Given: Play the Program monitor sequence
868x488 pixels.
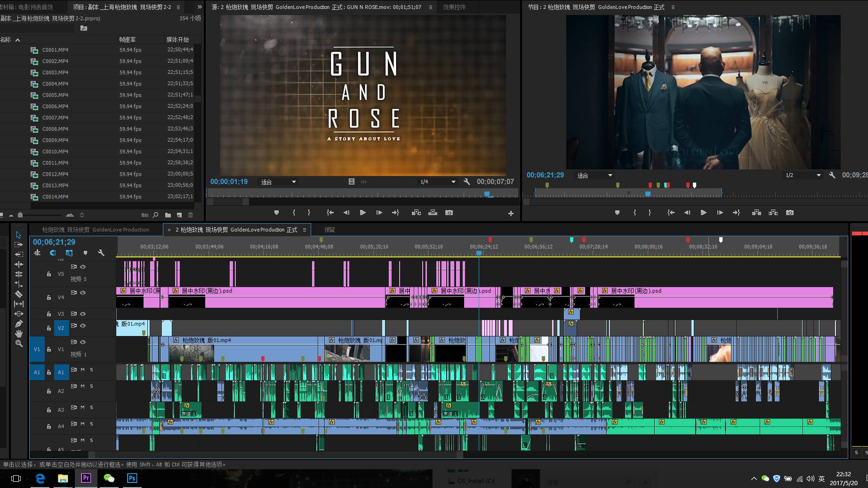Looking at the screenshot, I should pyautogui.click(x=703, y=213).
